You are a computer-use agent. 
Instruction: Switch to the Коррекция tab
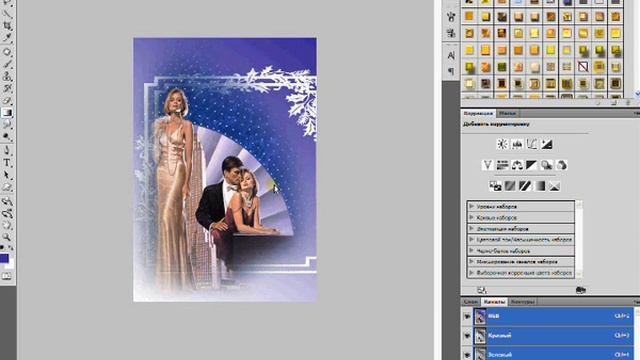(x=478, y=113)
